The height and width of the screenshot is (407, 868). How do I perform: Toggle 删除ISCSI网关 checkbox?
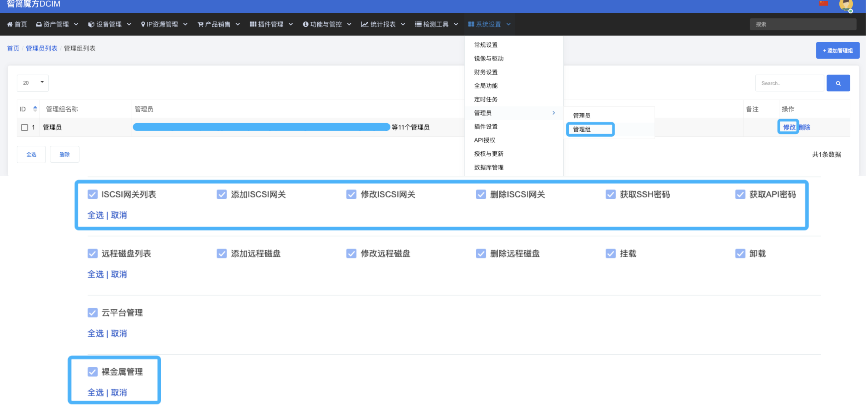(x=482, y=195)
